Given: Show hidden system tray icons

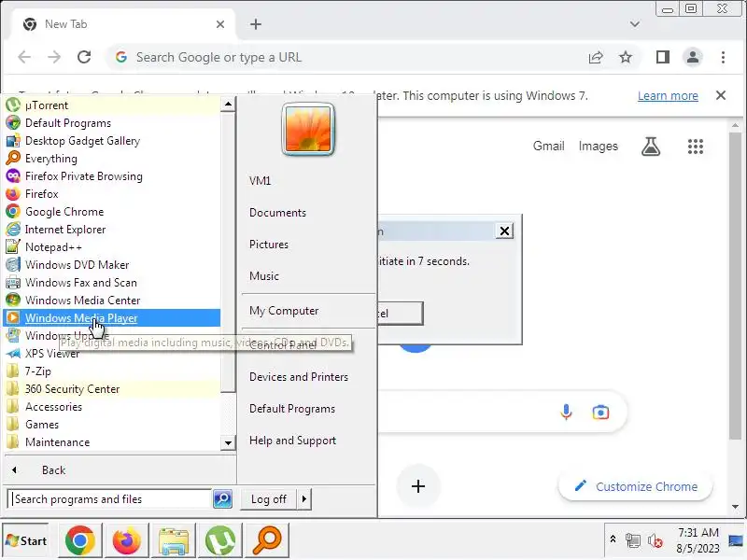Looking at the screenshot, I should pos(613,539).
